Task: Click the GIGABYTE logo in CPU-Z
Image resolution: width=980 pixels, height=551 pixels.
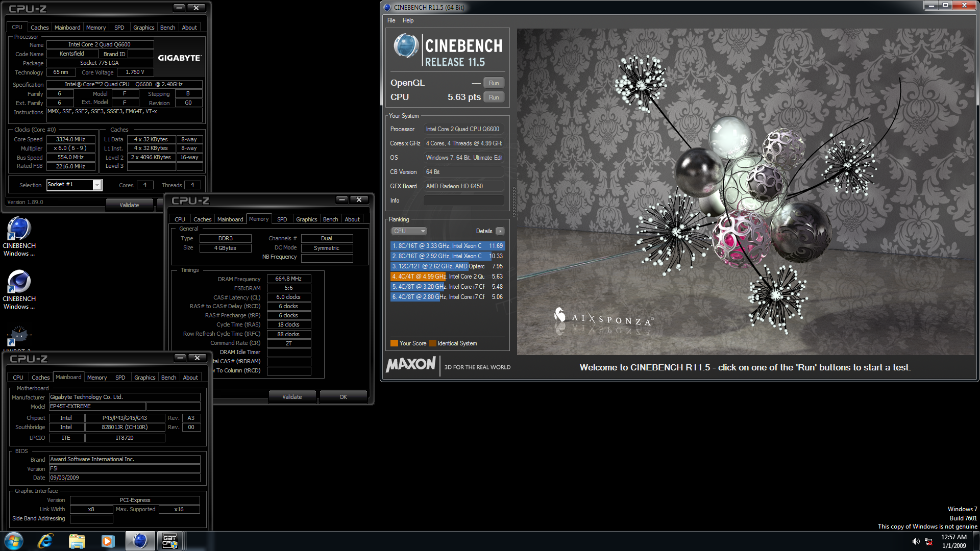Action: 180,58
